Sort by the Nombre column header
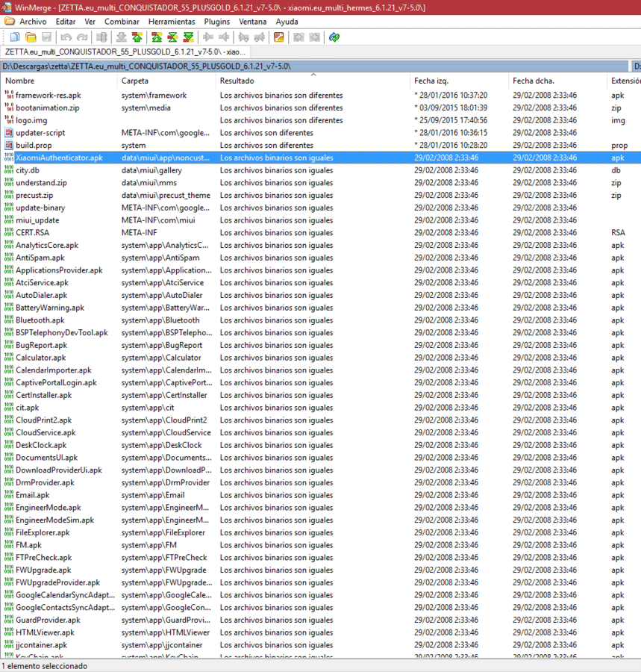The width and height of the screenshot is (641, 672). (59, 81)
